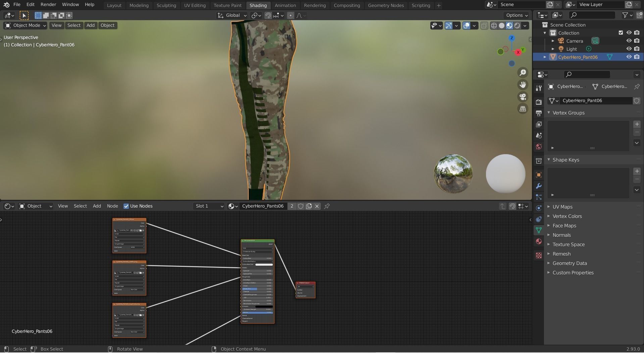Switch to the Texture Paint workspace tab
The height and width of the screenshot is (353, 644).
tap(228, 5)
